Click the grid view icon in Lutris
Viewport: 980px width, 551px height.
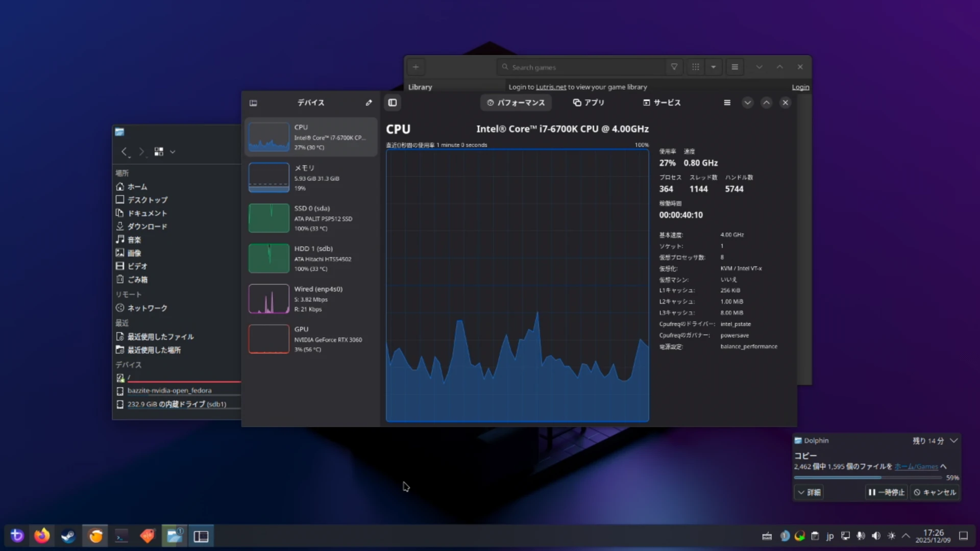(x=695, y=67)
